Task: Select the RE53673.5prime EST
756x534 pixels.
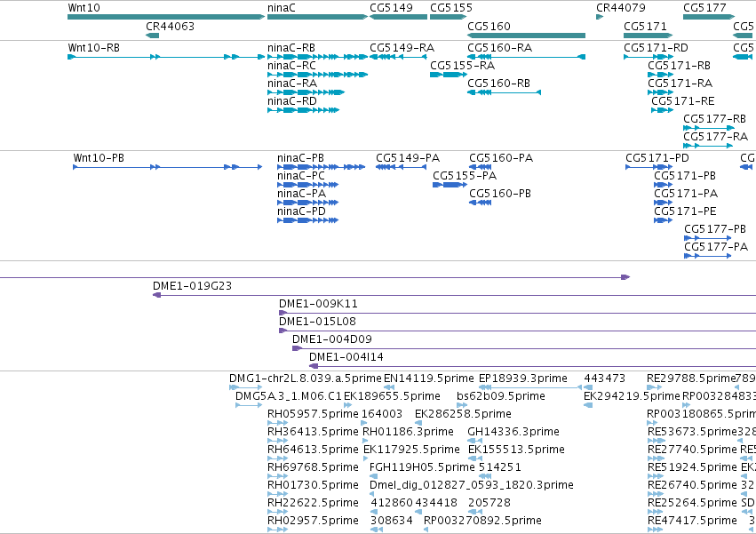Action: [x=657, y=441]
